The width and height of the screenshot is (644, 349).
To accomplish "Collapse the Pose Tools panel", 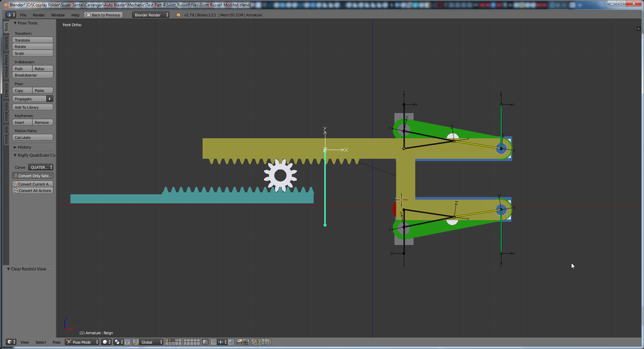I will pos(15,23).
